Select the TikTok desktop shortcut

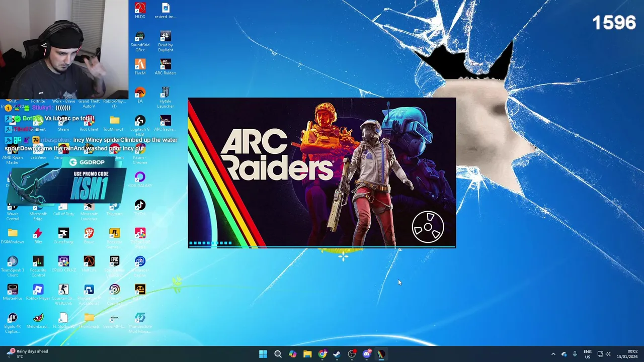pos(140,208)
